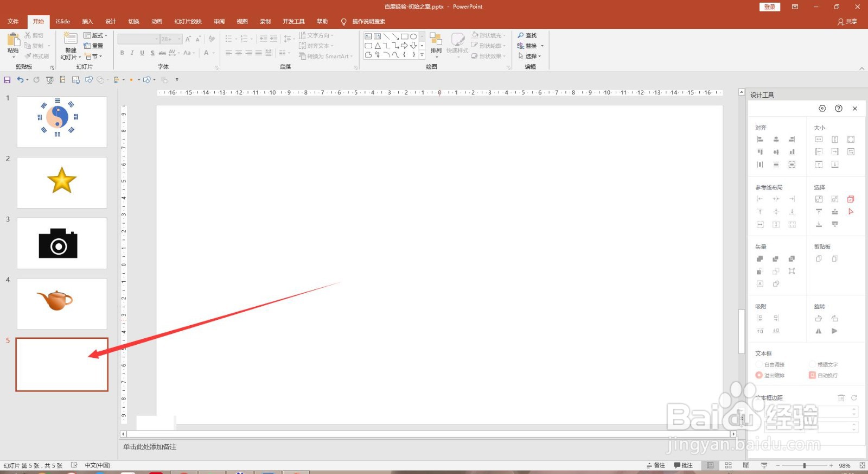Viewport: 868px width, 474px height.
Task: Undo the last action
Action: coord(20,80)
